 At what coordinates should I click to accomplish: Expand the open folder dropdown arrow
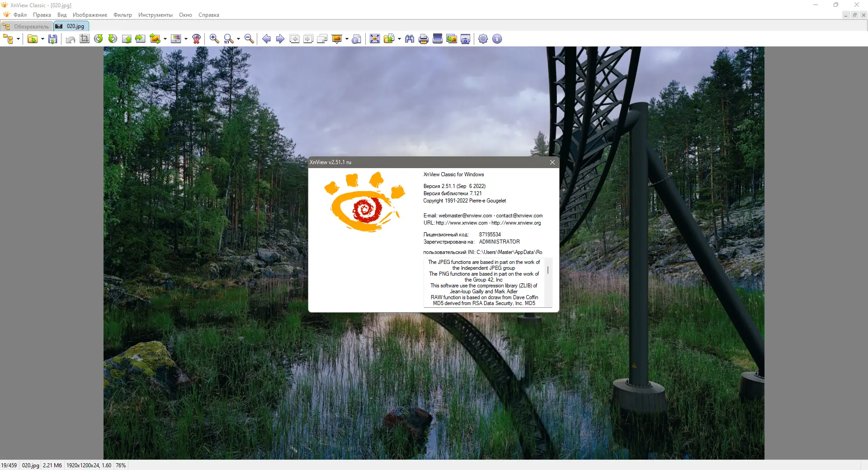(42, 39)
